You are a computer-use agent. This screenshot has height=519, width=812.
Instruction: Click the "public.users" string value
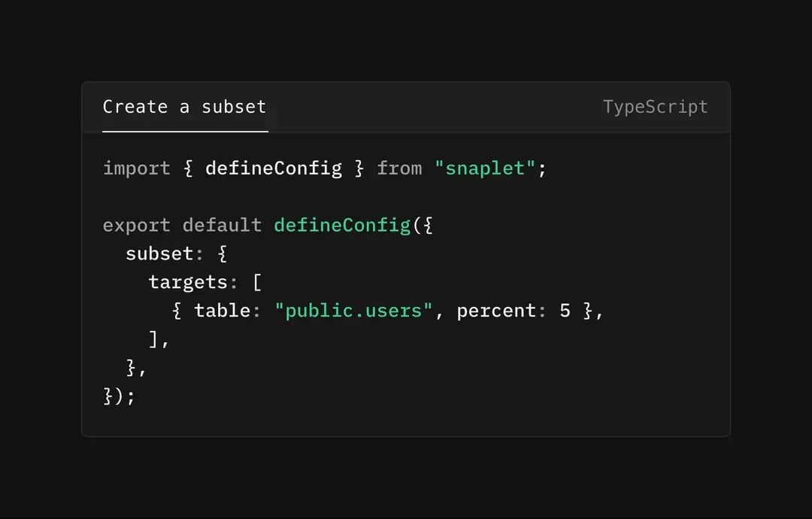(353, 311)
